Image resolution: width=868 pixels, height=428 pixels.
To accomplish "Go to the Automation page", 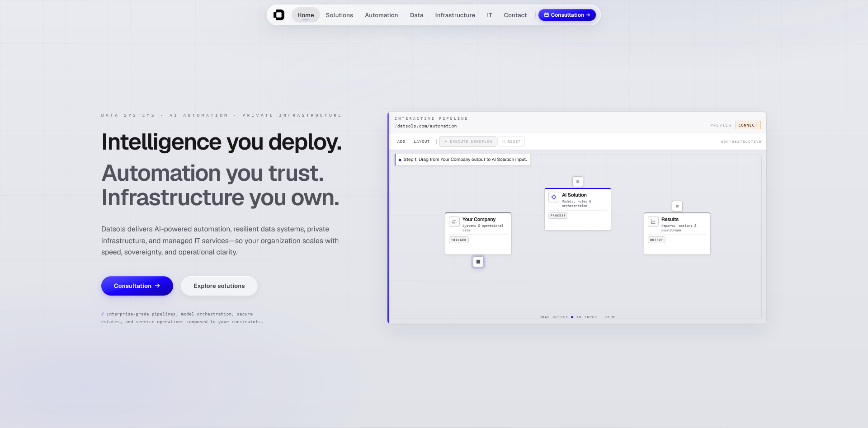I will [381, 15].
